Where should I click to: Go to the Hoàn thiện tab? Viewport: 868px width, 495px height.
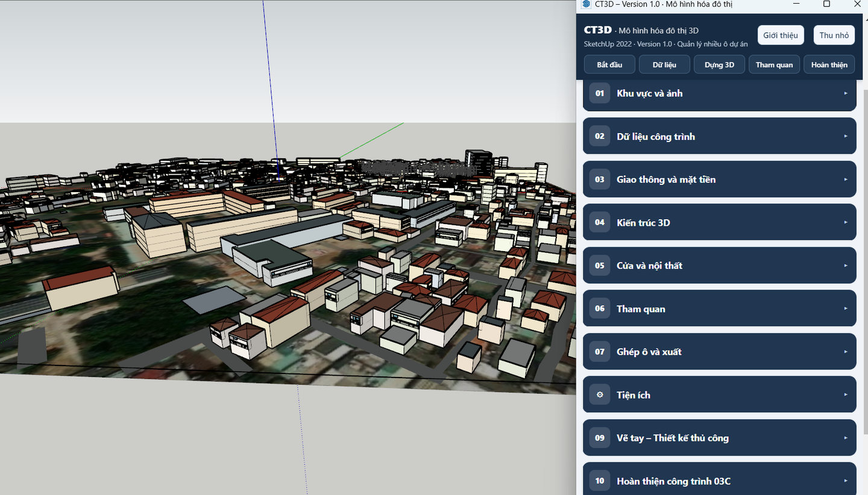click(829, 64)
